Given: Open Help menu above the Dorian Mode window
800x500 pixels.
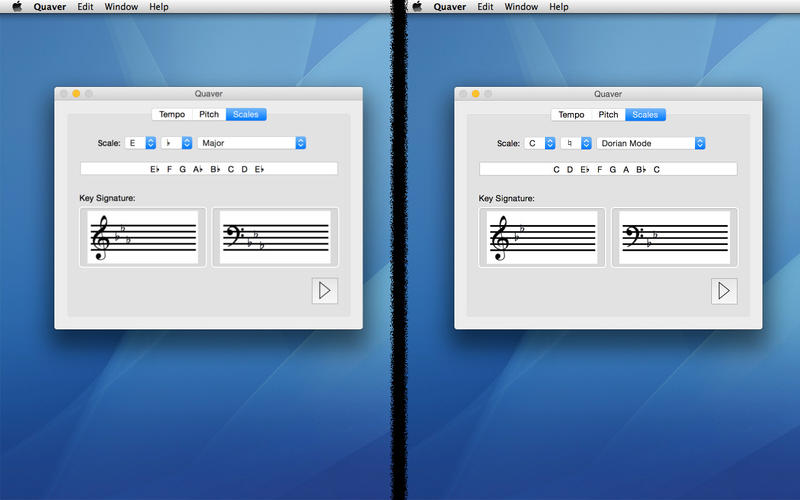Looking at the screenshot, I should tap(559, 6).
